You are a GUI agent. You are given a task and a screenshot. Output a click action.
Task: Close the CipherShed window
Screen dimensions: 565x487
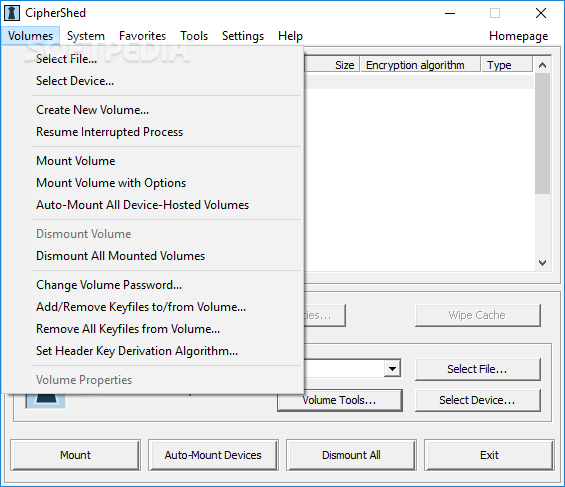[x=540, y=13]
